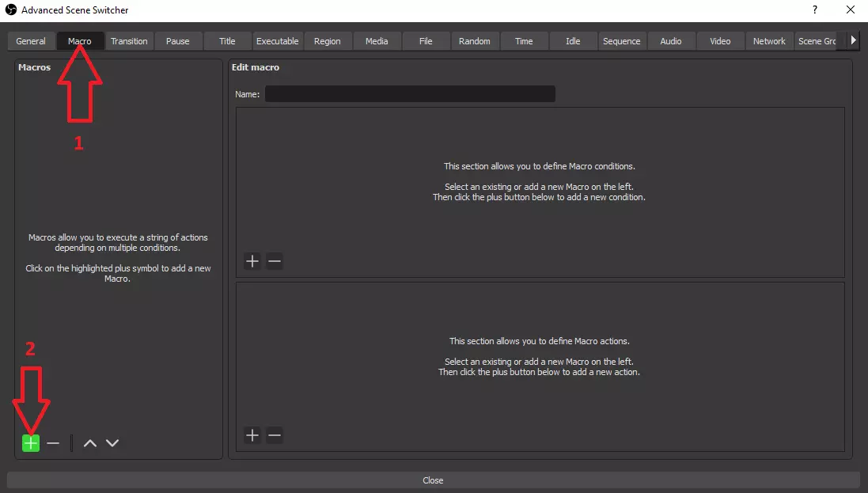868x493 pixels.
Task: Click the "Name:" label
Action: pyautogui.click(x=248, y=94)
